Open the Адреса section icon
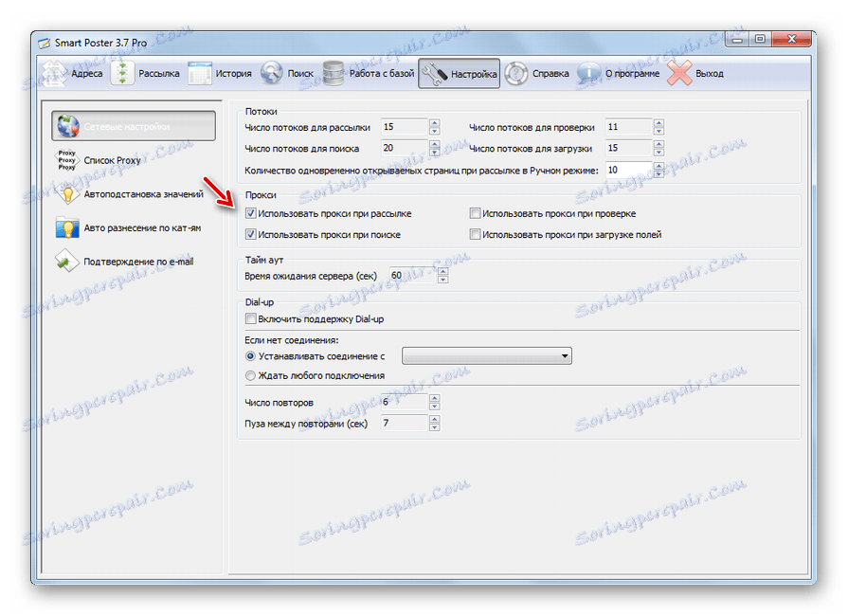The image size is (848, 616). point(54,73)
